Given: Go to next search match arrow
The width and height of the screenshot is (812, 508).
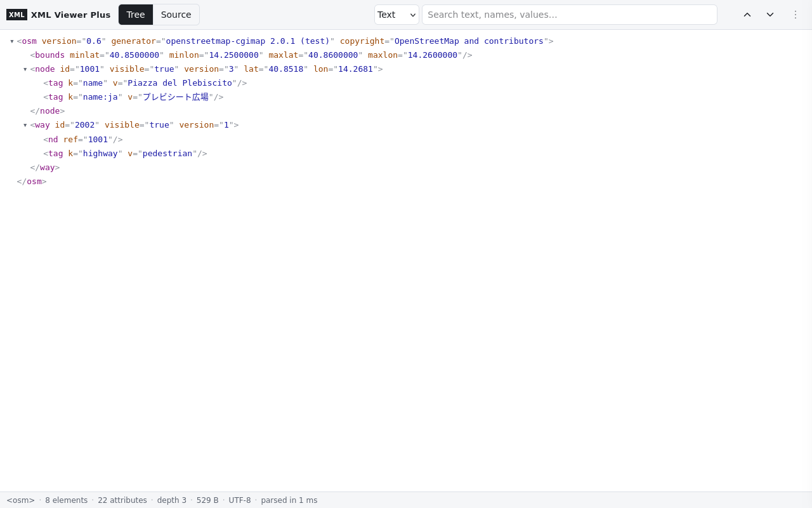Looking at the screenshot, I should click(x=770, y=15).
